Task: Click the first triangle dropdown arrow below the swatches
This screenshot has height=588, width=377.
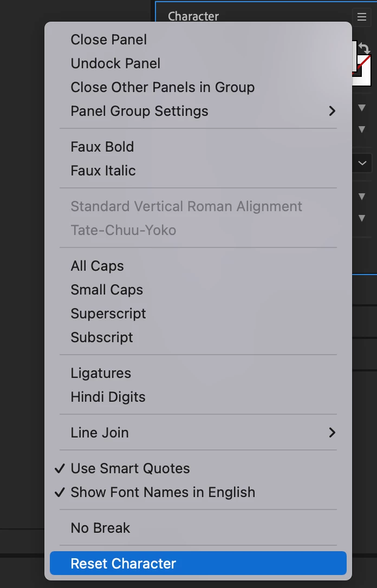Action: [x=362, y=108]
